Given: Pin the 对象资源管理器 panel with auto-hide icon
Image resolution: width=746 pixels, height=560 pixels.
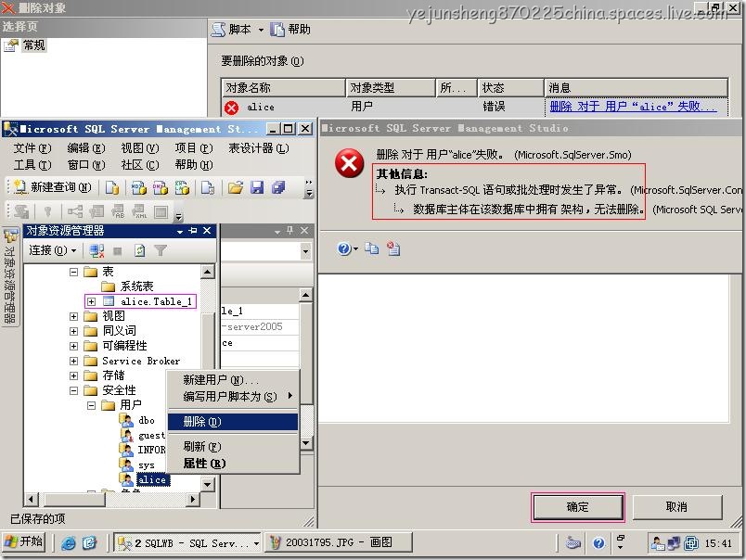Looking at the screenshot, I should [193, 231].
